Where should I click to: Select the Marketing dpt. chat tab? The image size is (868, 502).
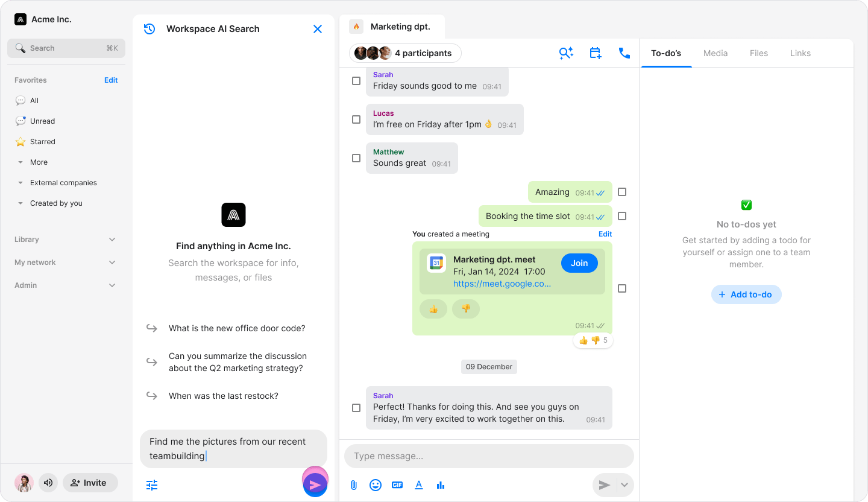(392, 27)
